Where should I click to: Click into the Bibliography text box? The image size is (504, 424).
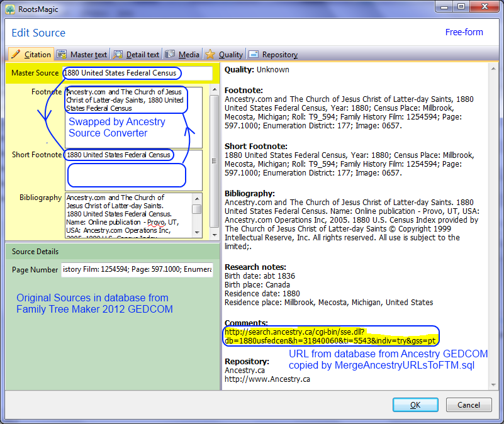[134, 215]
